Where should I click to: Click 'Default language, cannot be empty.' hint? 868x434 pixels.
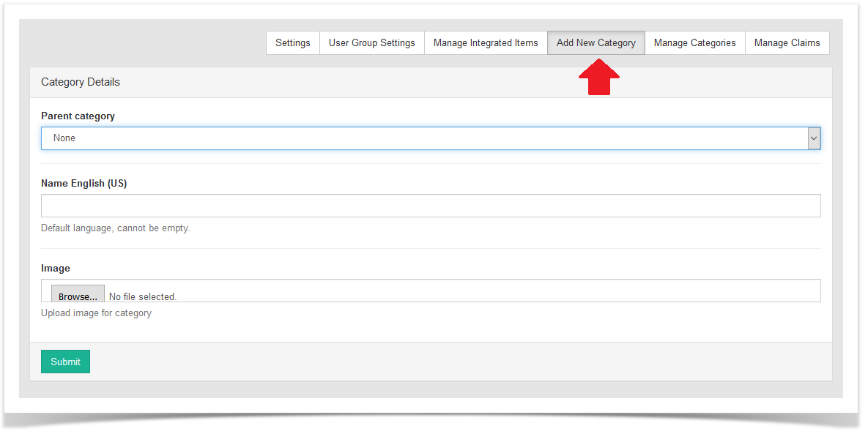[x=115, y=228]
